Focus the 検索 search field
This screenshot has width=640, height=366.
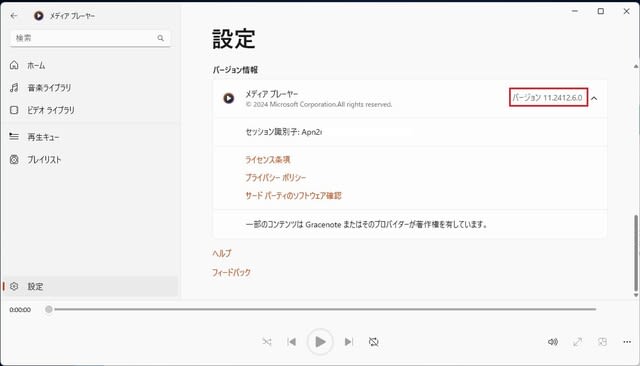(90, 38)
